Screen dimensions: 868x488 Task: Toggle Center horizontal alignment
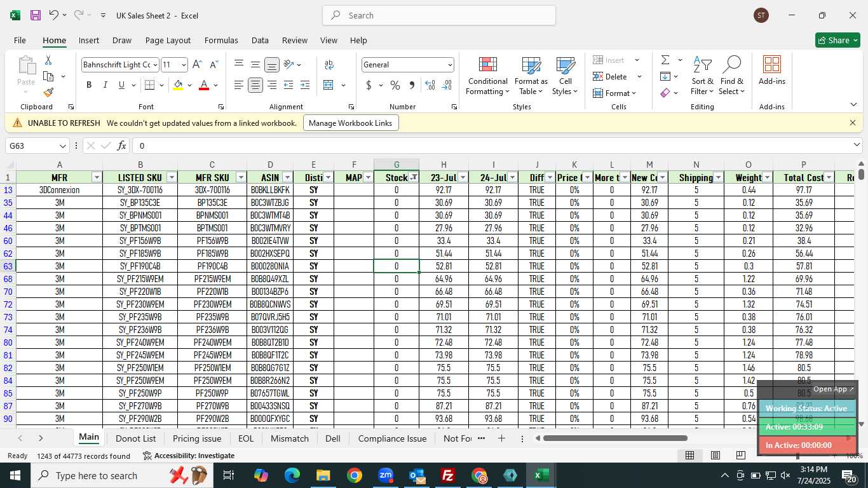255,85
